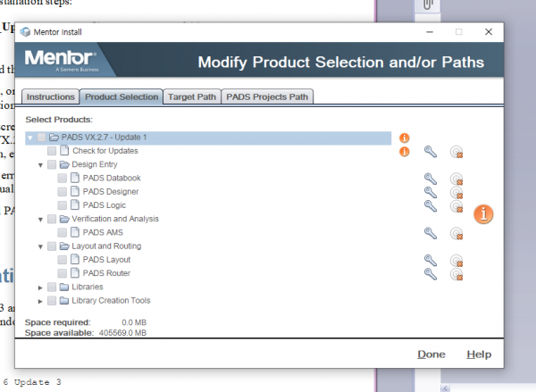Screen dimensions: 536x392
Task: Click the key icon for PADS Databook
Action: (x=431, y=179)
